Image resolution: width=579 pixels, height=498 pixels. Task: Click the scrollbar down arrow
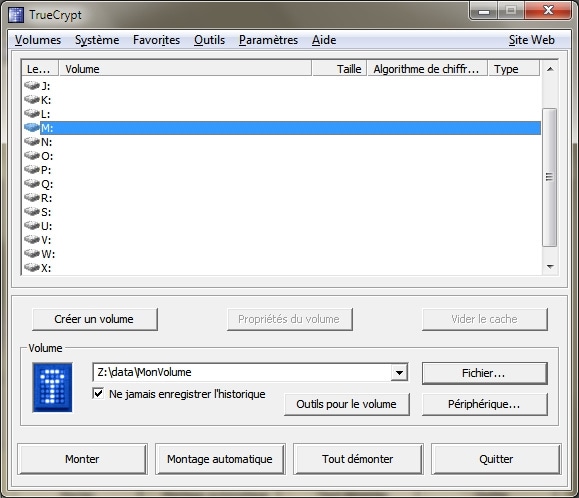tap(550, 267)
